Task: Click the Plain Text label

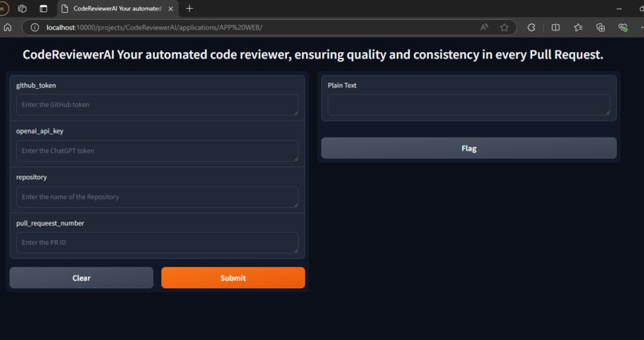Action: [x=342, y=86]
